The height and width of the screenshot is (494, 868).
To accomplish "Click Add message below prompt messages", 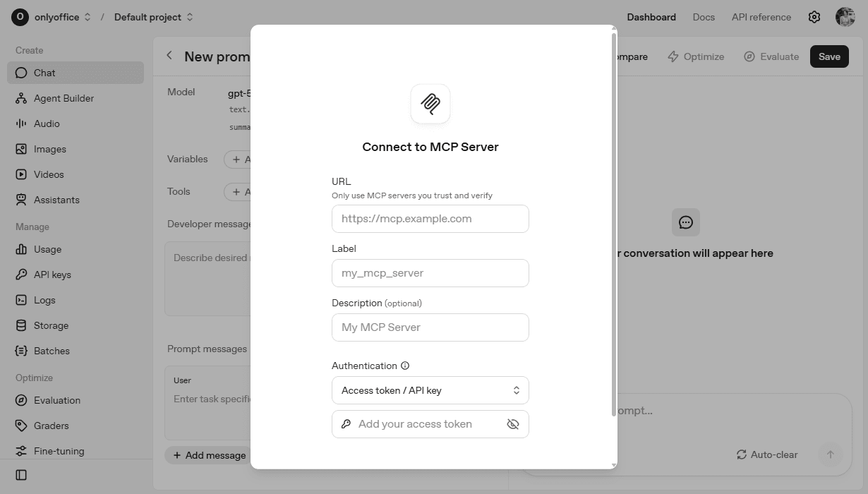I will click(209, 455).
